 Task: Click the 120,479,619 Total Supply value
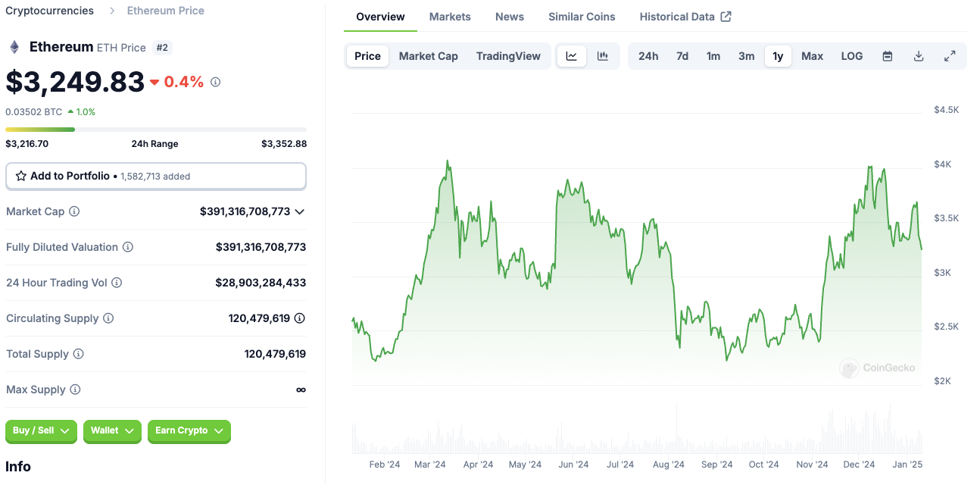(275, 354)
